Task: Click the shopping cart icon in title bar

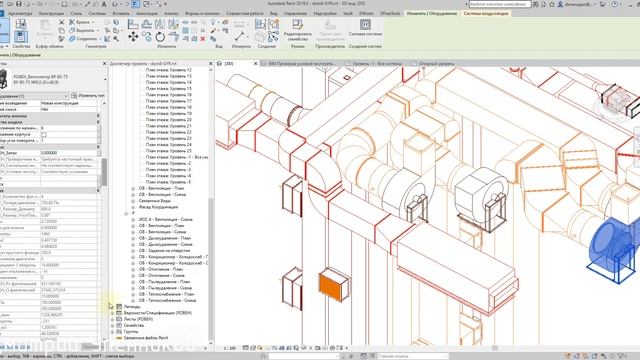Action: tap(603, 4)
